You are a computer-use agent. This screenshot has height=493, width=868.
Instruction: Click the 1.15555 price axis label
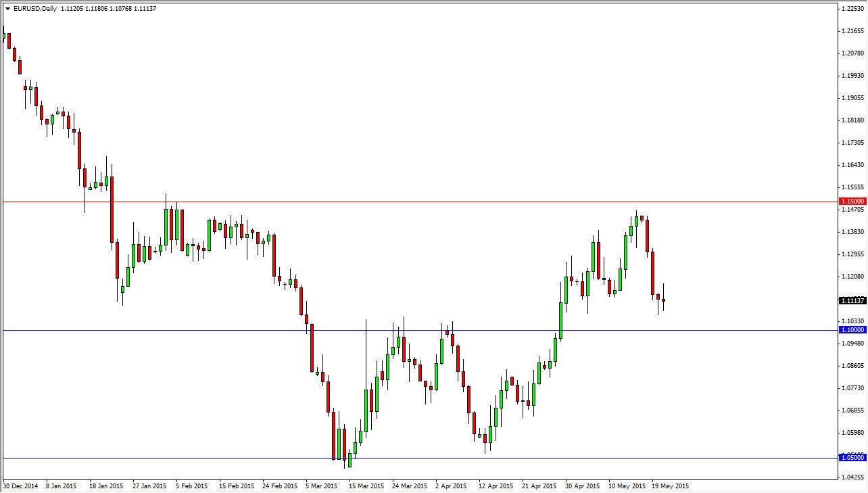(x=853, y=187)
